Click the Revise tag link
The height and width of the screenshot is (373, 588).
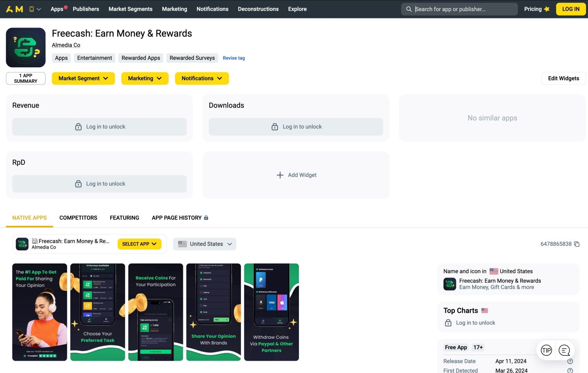tap(234, 58)
